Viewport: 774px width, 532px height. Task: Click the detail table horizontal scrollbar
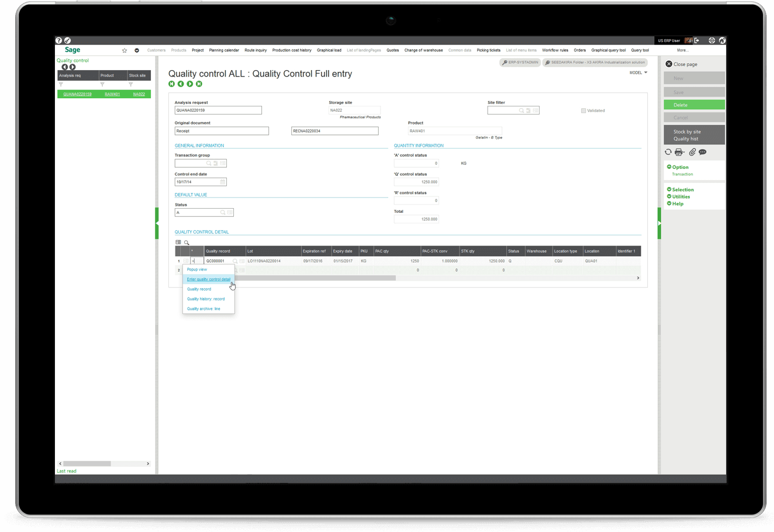(x=315, y=278)
